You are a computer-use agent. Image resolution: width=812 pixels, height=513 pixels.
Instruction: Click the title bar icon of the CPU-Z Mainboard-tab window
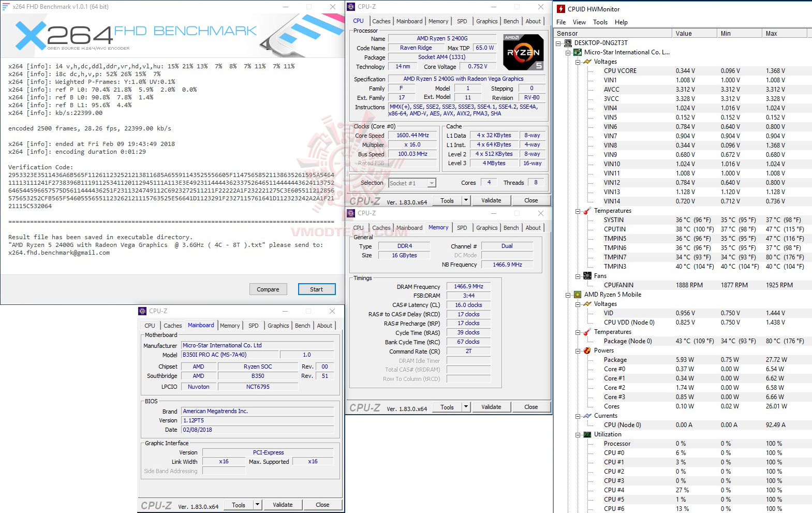coord(142,311)
